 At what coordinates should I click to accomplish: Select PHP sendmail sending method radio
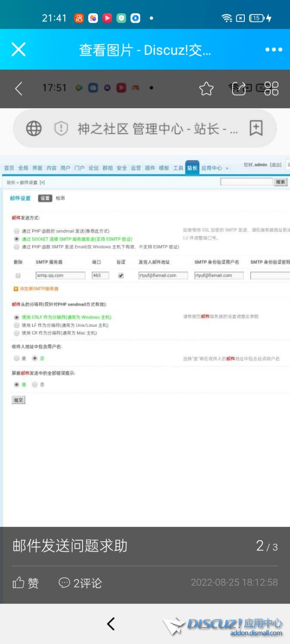[x=16, y=231]
